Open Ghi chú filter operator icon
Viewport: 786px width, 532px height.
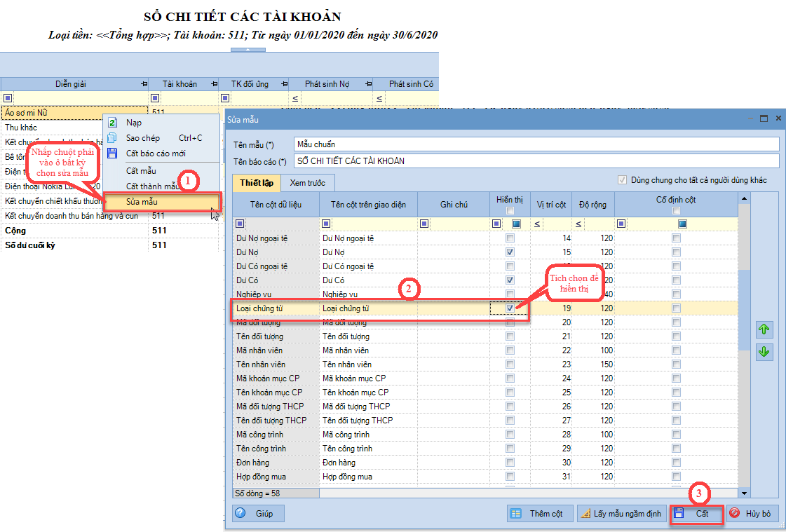[424, 224]
